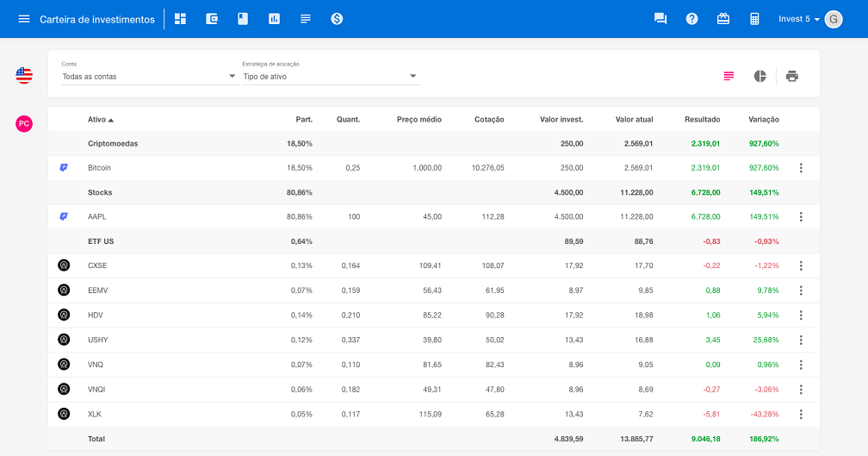Switch to pie chart view

point(759,76)
